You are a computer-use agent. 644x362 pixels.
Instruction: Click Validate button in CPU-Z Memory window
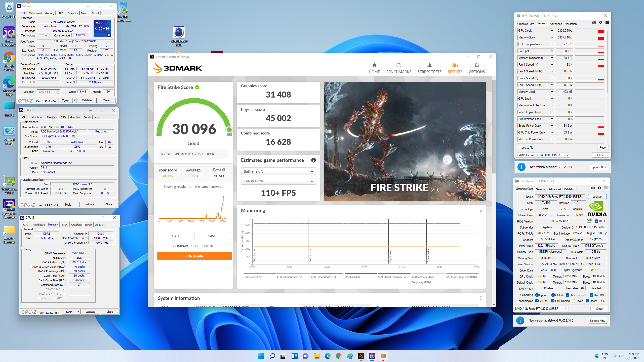click(90, 312)
